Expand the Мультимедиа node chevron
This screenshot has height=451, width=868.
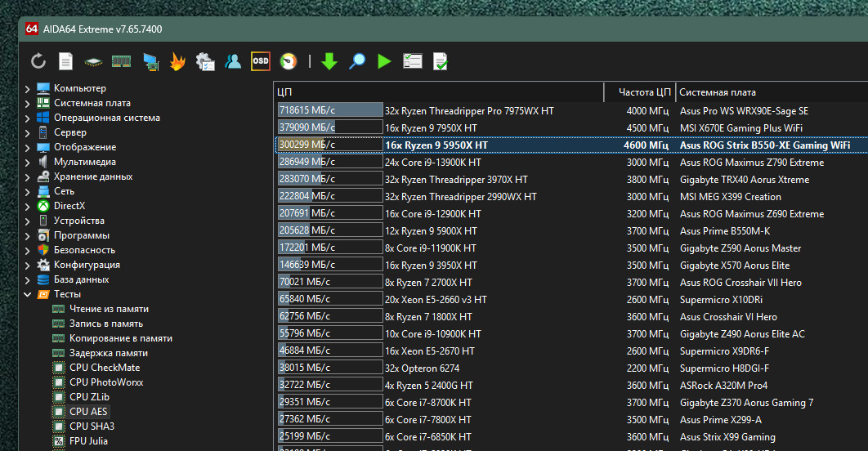click(x=28, y=162)
